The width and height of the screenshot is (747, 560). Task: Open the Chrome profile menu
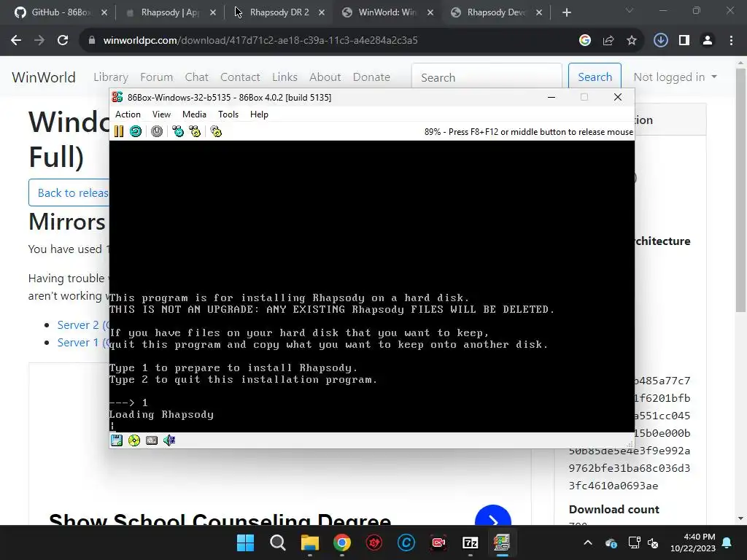pyautogui.click(x=708, y=41)
